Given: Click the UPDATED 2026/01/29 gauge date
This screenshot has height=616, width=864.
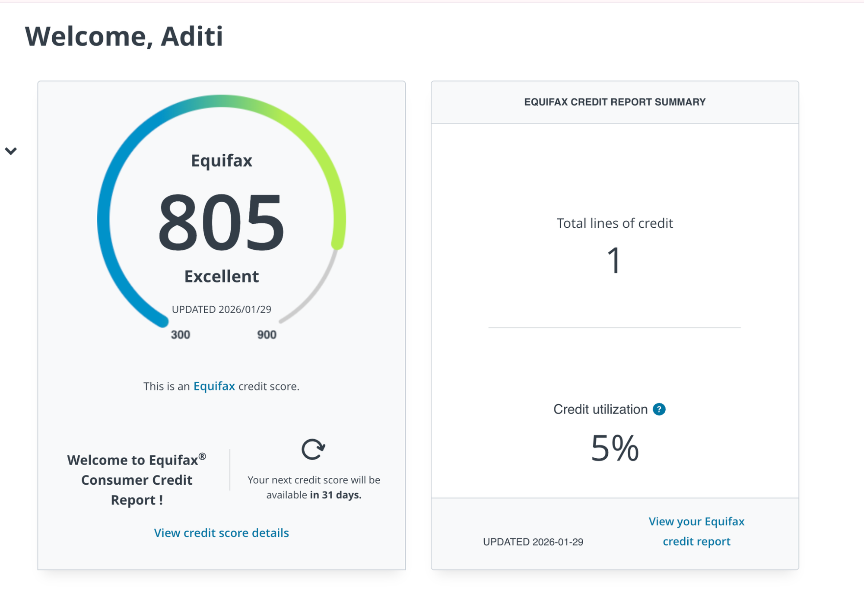Looking at the screenshot, I should pos(221,309).
